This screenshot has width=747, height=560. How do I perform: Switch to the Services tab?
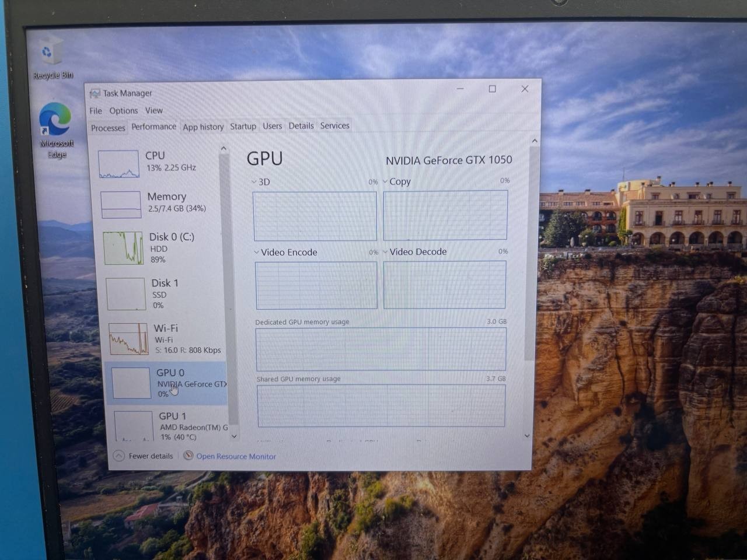click(x=334, y=125)
